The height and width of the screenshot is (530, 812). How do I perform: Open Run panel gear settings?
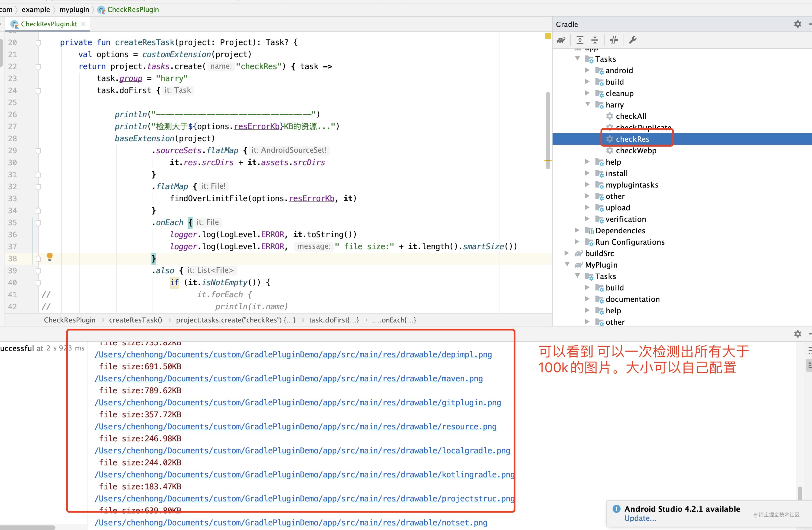point(797,334)
